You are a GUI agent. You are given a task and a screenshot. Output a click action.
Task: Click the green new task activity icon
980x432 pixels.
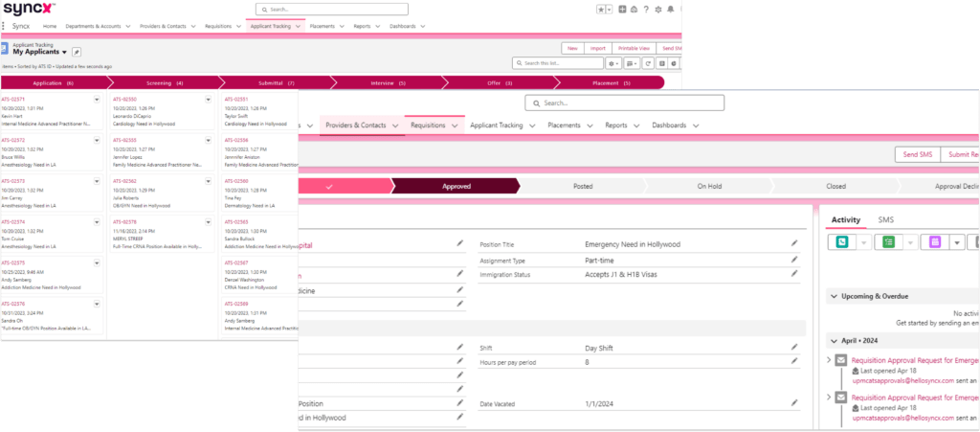pos(889,242)
